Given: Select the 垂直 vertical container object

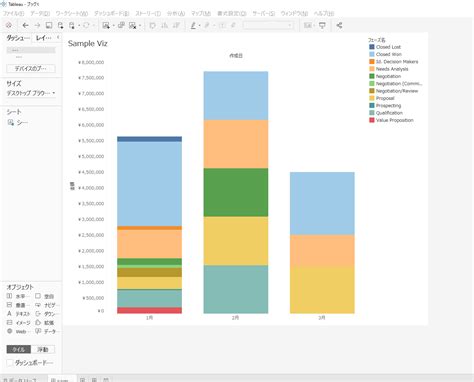Looking at the screenshot, I should pyautogui.click(x=17, y=305).
